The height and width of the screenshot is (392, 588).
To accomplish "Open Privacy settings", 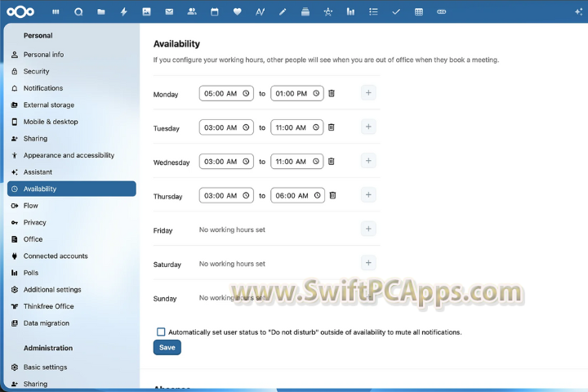I will (72, 222).
